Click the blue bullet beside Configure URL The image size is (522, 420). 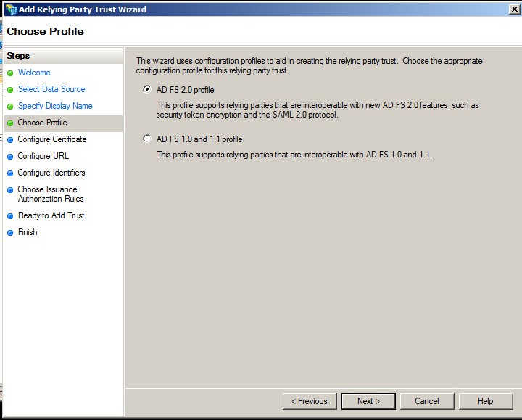click(x=10, y=156)
